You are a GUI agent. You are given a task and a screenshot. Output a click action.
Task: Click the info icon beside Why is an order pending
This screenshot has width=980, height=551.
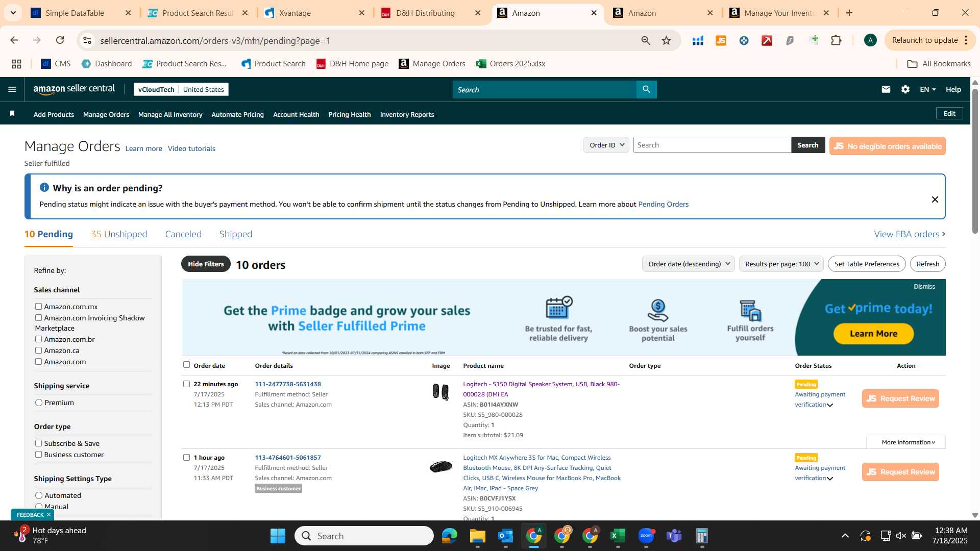pyautogui.click(x=44, y=188)
